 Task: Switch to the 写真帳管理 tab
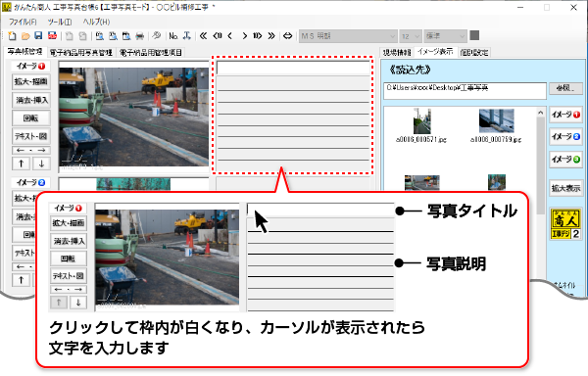24,52
